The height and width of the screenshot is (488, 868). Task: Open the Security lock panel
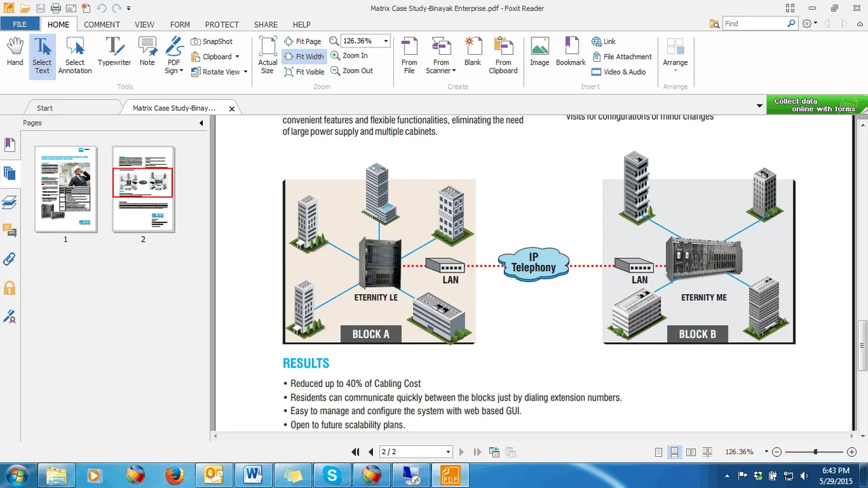point(9,287)
